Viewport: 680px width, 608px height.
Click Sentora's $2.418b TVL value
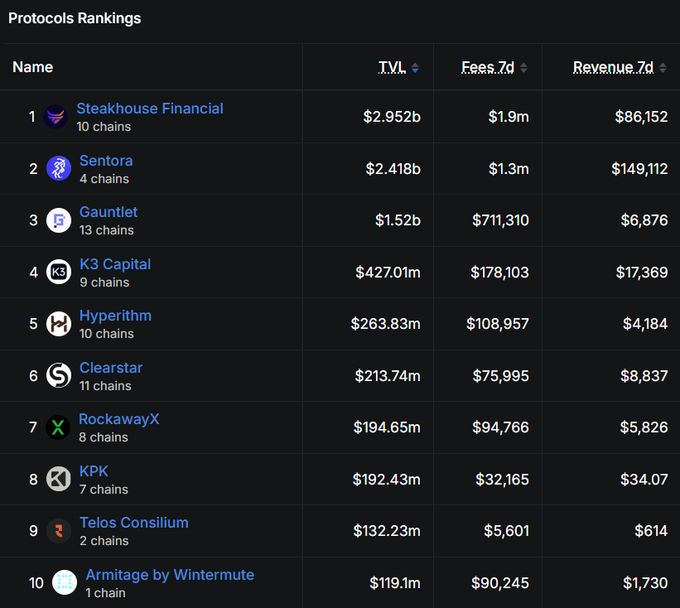point(393,169)
